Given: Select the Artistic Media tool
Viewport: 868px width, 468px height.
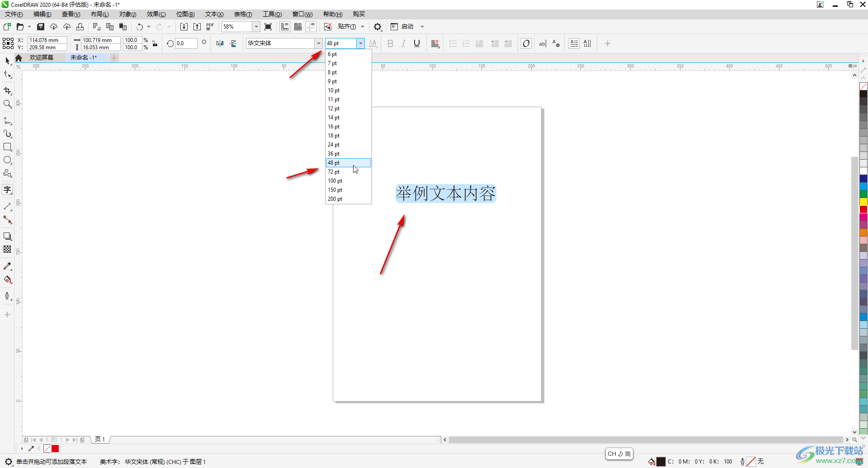Looking at the screenshot, I should 7,134.
